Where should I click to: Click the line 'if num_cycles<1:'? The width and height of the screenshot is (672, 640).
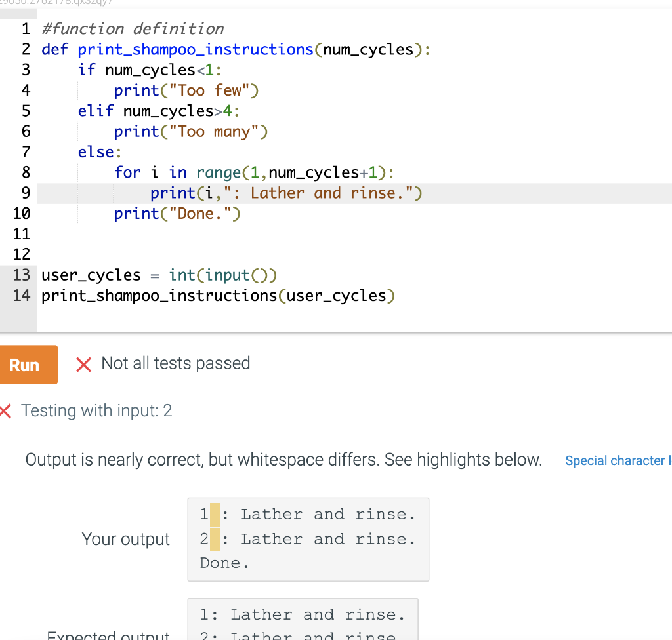click(150, 70)
